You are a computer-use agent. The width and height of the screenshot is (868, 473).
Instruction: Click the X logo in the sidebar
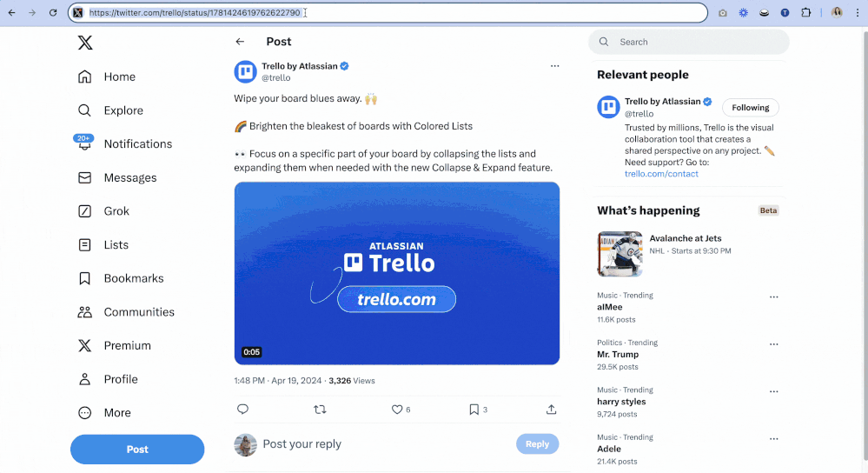pos(84,43)
